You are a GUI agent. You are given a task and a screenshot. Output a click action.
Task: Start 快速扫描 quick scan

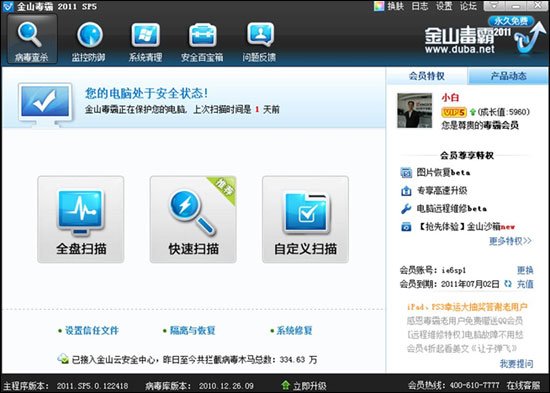[193, 219]
